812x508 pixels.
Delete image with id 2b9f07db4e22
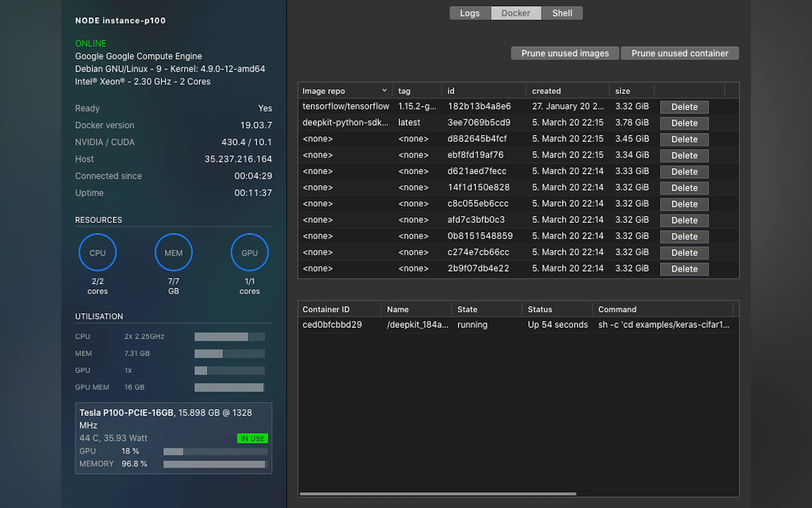coord(684,269)
